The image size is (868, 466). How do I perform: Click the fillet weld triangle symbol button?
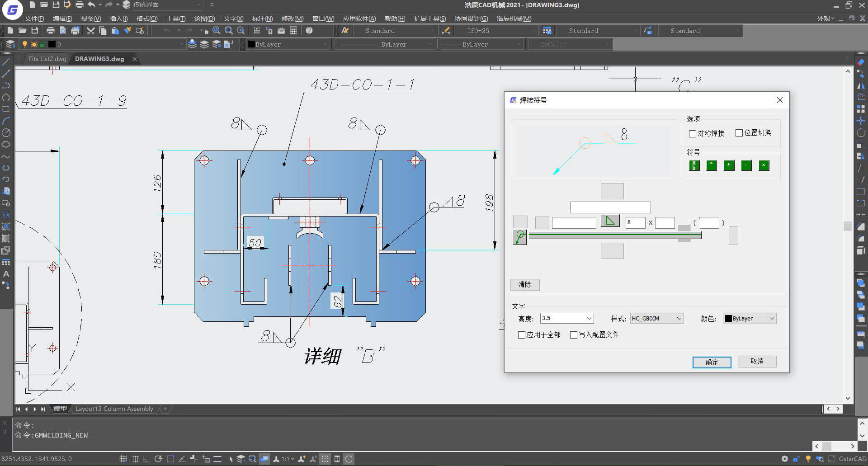point(610,221)
